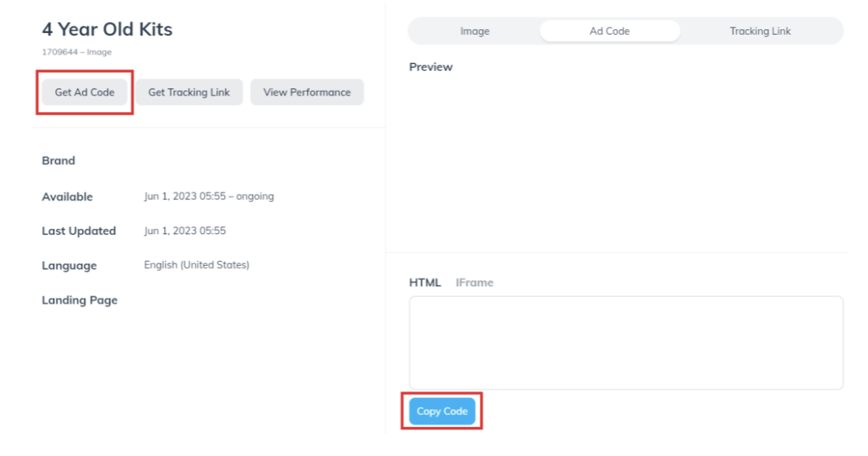This screenshot has height=456, width=868.
Task: Choose the HTML code format
Action: [425, 282]
